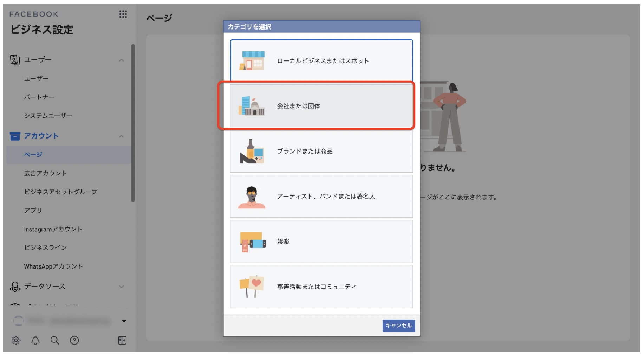Collapse the ユーザー section chevron

pos(121,60)
